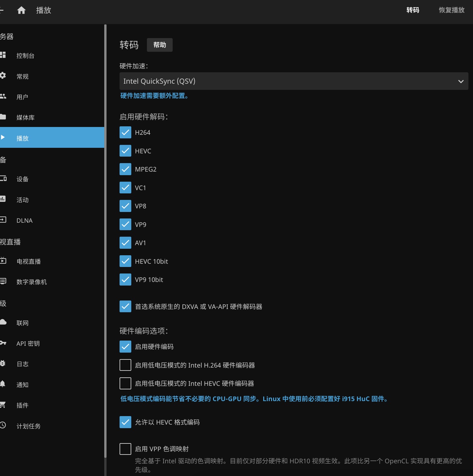Open 联网 in the sidebar
This screenshot has width=473, height=476.
[x=52, y=323]
